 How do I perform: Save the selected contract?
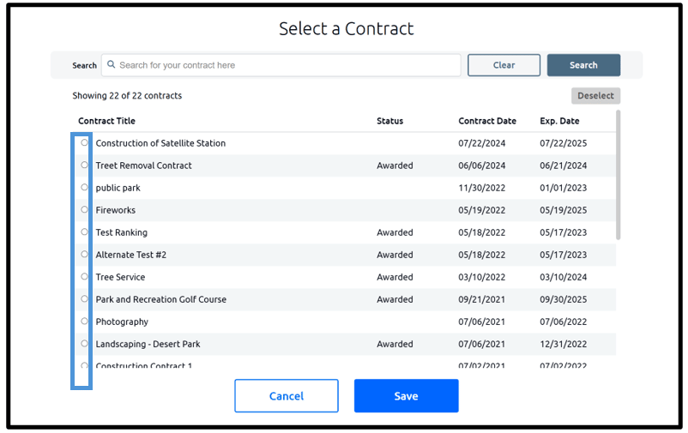coord(406,396)
